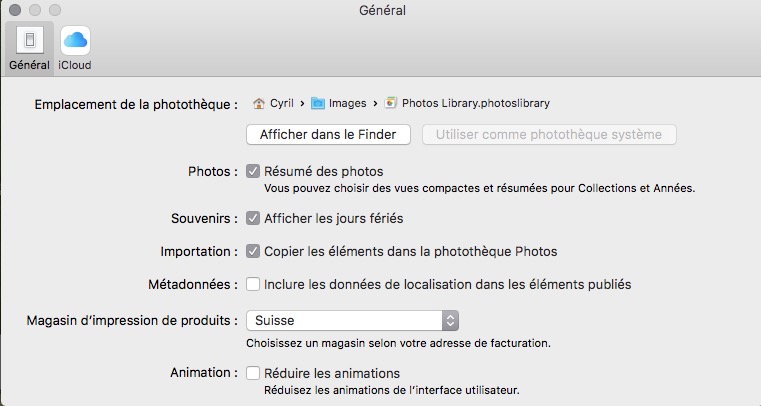Enable Inclure les données de localisation
The width and height of the screenshot is (761, 406).
253,284
